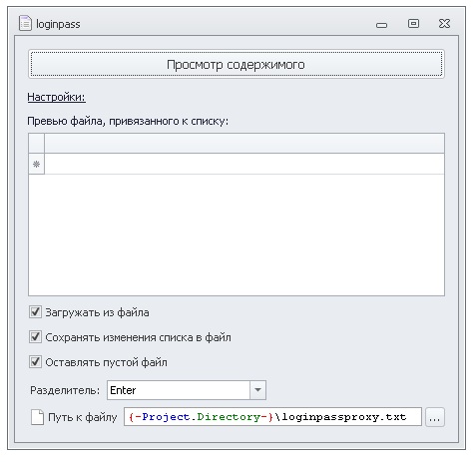Close the loginpass window

pyautogui.click(x=444, y=23)
